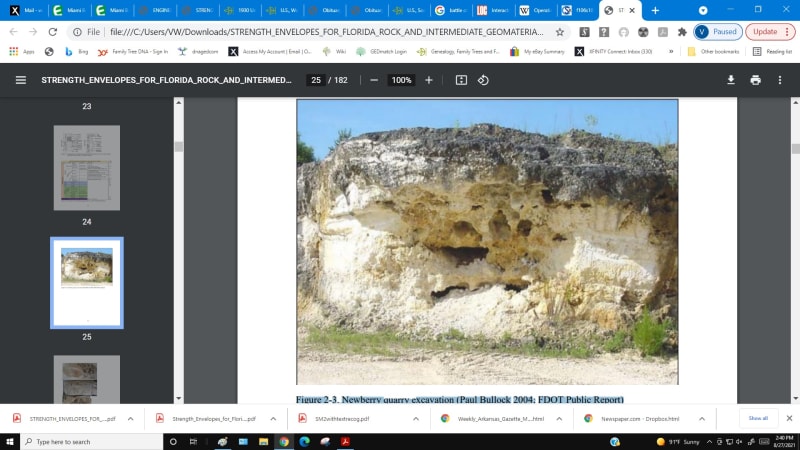Open My eBay Summary bookmark
800x450 pixels.
click(537, 52)
